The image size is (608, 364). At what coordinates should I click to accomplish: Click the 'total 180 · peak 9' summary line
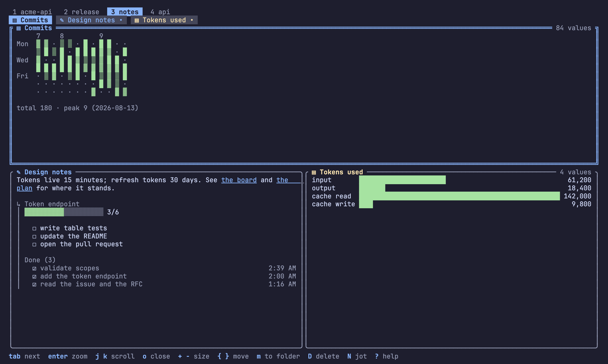pos(77,108)
